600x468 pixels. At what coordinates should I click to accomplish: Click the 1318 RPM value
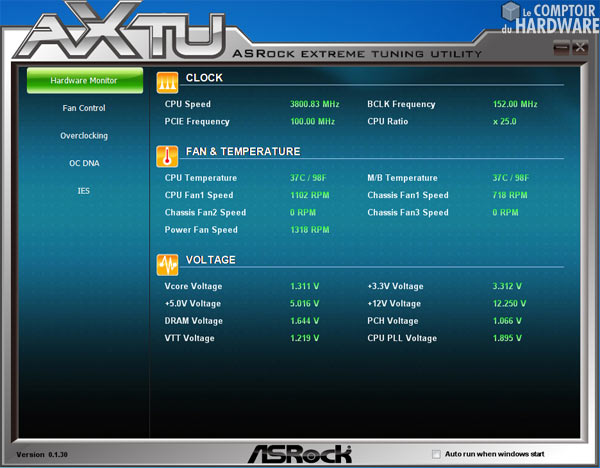pos(310,230)
